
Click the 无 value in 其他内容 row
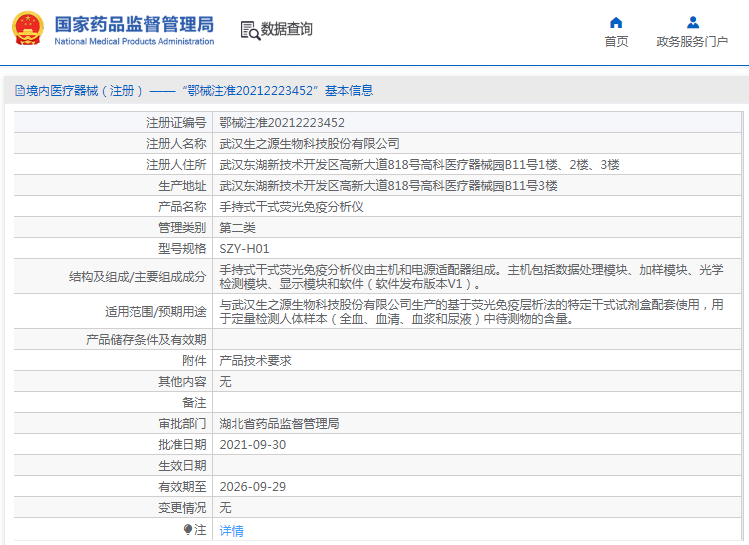click(x=225, y=382)
